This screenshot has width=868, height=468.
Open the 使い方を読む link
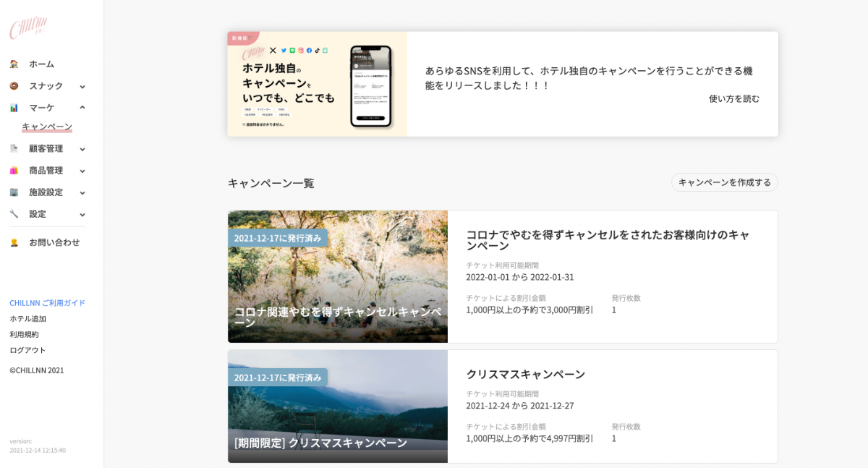click(733, 99)
